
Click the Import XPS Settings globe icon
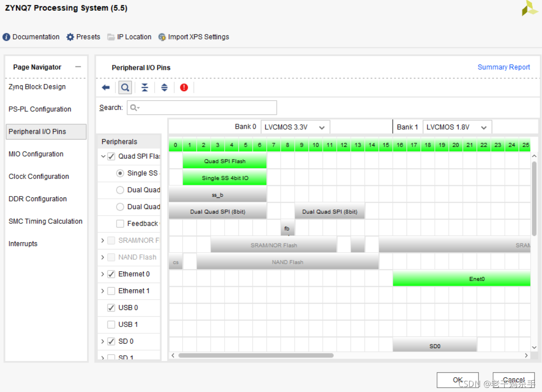(162, 37)
